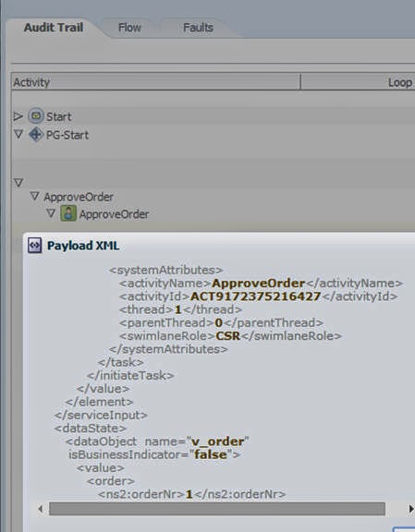
Task: Click the payload horizontal scrollbar thumb
Action: tap(217, 509)
